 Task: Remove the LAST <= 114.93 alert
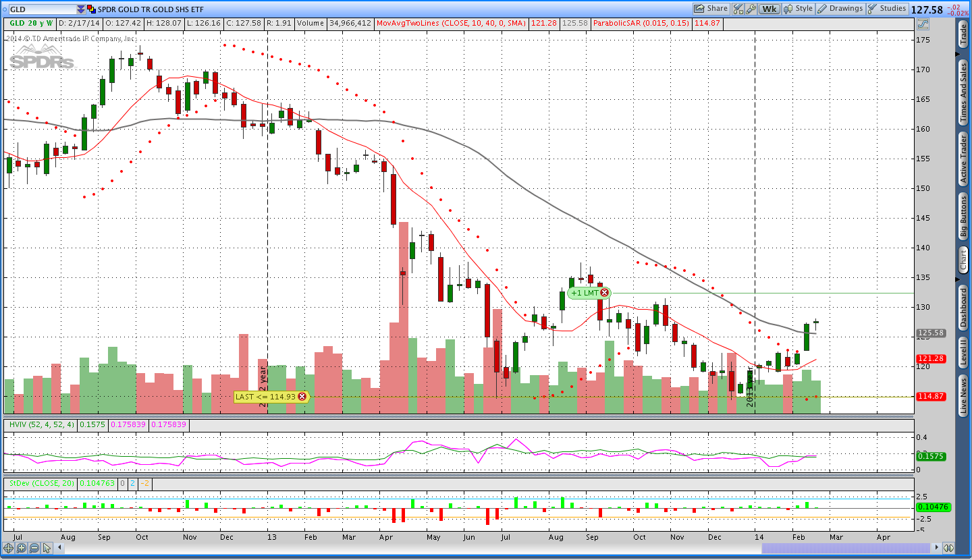[302, 397]
